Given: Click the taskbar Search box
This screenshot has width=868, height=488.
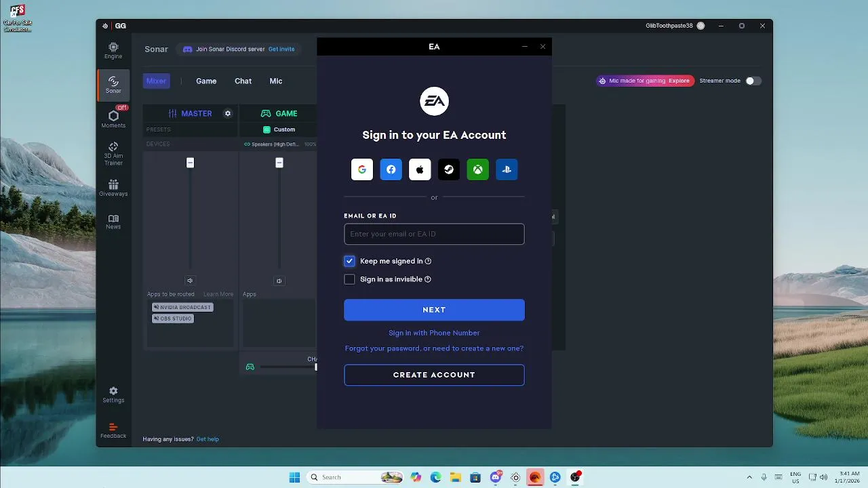Looking at the screenshot, I should 356,477.
